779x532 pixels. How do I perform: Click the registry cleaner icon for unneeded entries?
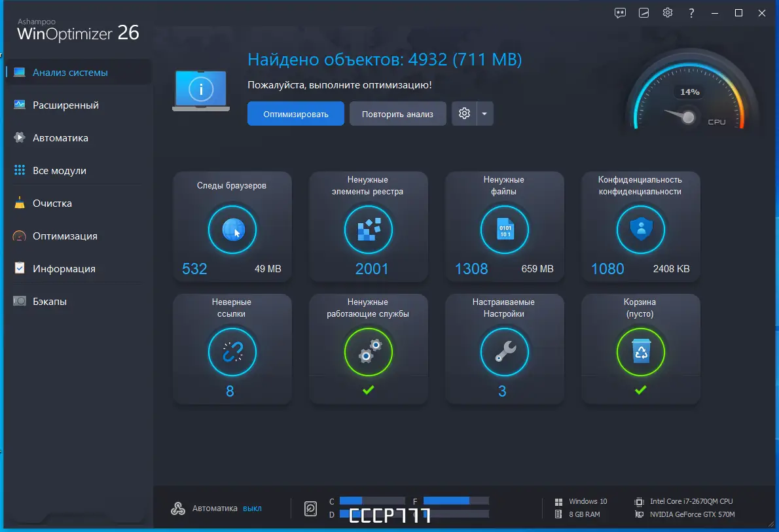pos(369,230)
